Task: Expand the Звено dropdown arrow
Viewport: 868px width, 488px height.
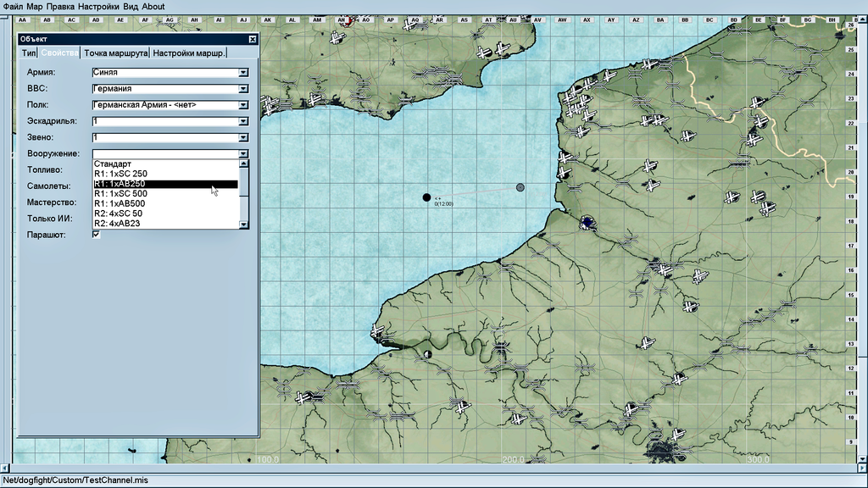Action: [x=243, y=137]
